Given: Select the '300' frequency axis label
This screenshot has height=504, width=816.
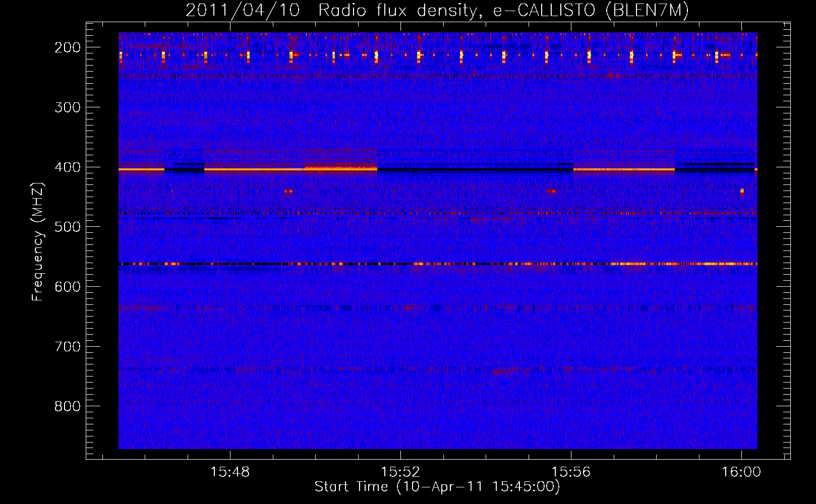Looking at the screenshot, I should [x=68, y=107].
